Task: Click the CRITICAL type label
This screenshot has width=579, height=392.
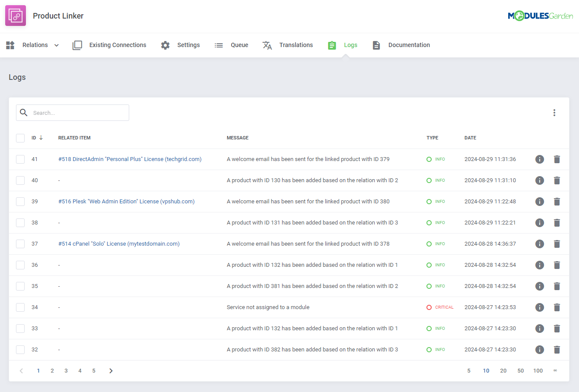Action: point(444,307)
